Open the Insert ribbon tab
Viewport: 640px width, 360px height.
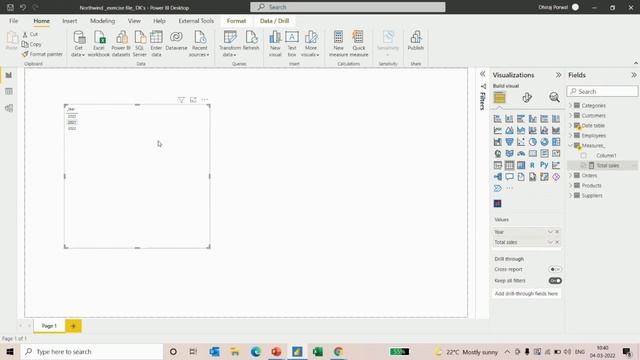point(69,21)
